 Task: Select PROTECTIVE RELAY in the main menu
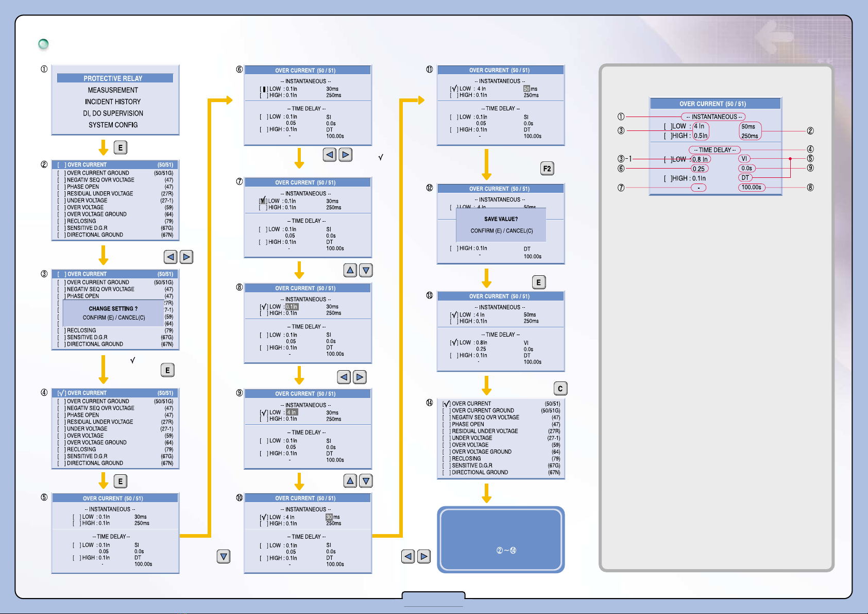coord(113,78)
